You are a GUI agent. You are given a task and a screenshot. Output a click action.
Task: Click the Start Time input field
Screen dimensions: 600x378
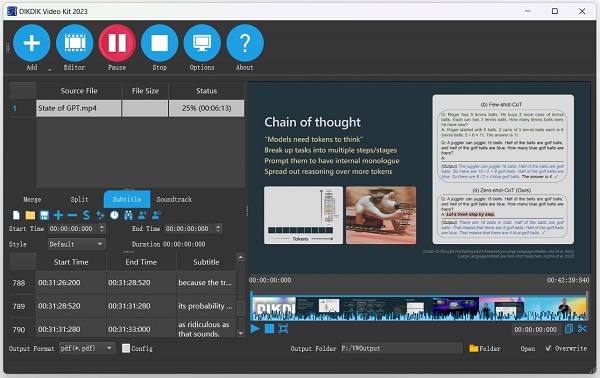[x=73, y=229]
